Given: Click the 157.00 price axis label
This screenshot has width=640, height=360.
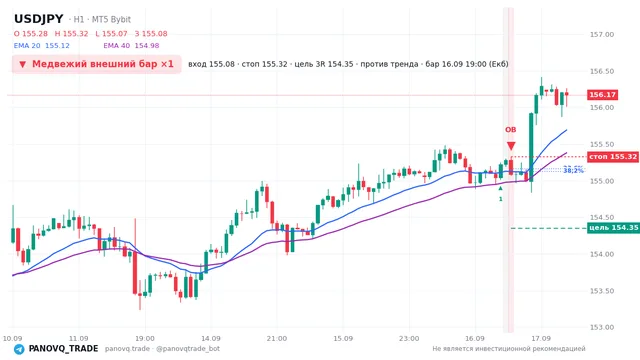Looking at the screenshot, I should (x=602, y=35).
